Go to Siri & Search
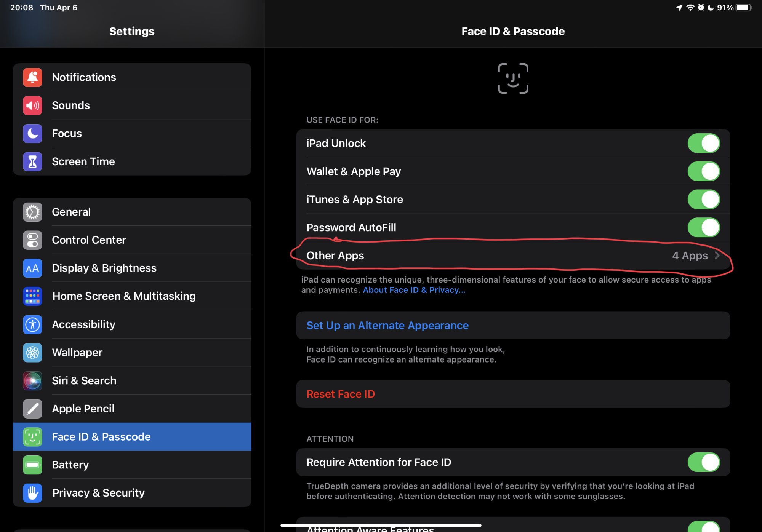The height and width of the screenshot is (532, 762). click(x=132, y=381)
